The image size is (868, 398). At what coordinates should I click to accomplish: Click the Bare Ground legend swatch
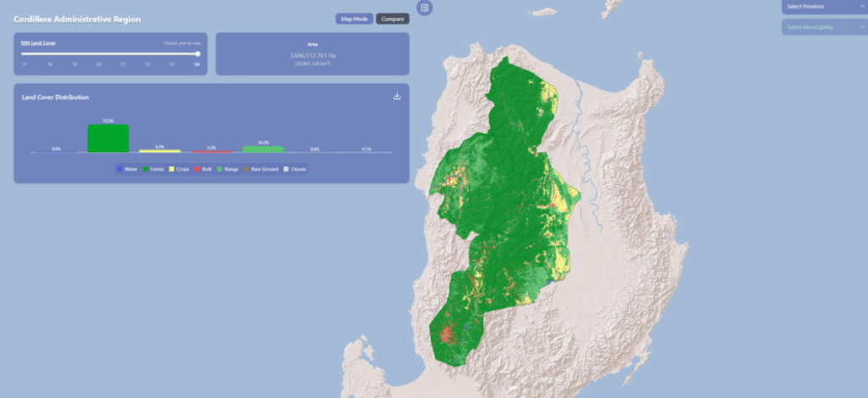(x=246, y=169)
